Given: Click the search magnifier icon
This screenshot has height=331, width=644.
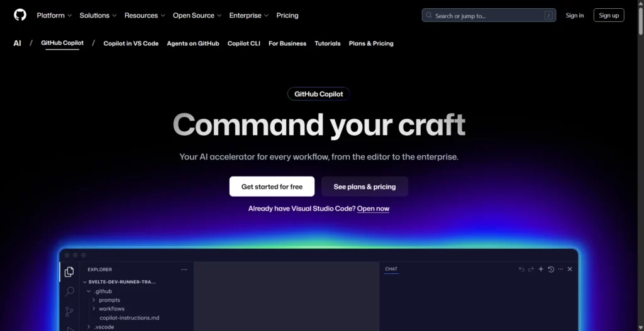Looking at the screenshot, I should 429,15.
